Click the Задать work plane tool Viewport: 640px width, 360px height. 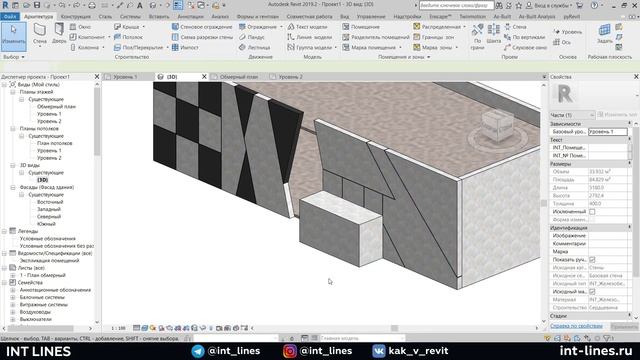tap(604, 33)
